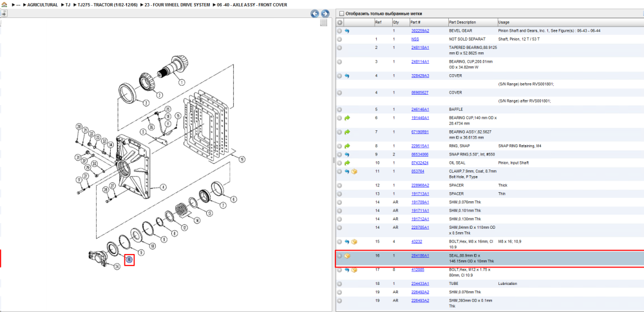Select callout 1 in the diagram
This screenshot has width=644, height=312.
(x=182, y=82)
